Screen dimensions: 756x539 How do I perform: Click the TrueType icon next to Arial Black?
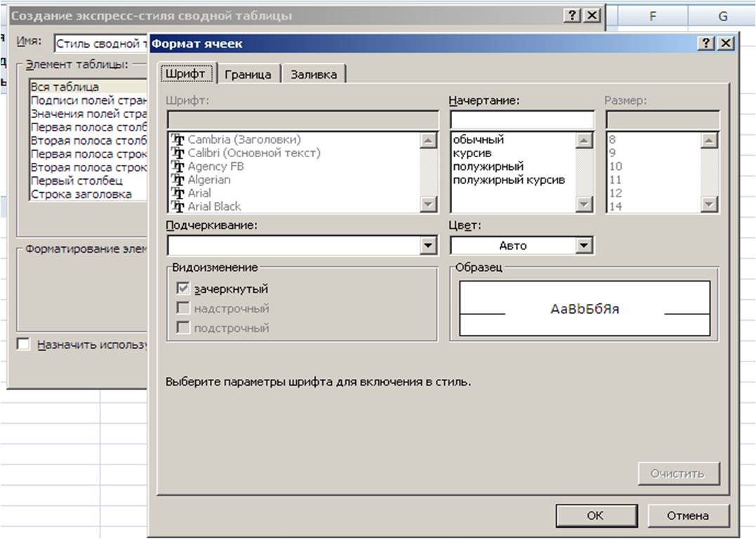[177, 206]
